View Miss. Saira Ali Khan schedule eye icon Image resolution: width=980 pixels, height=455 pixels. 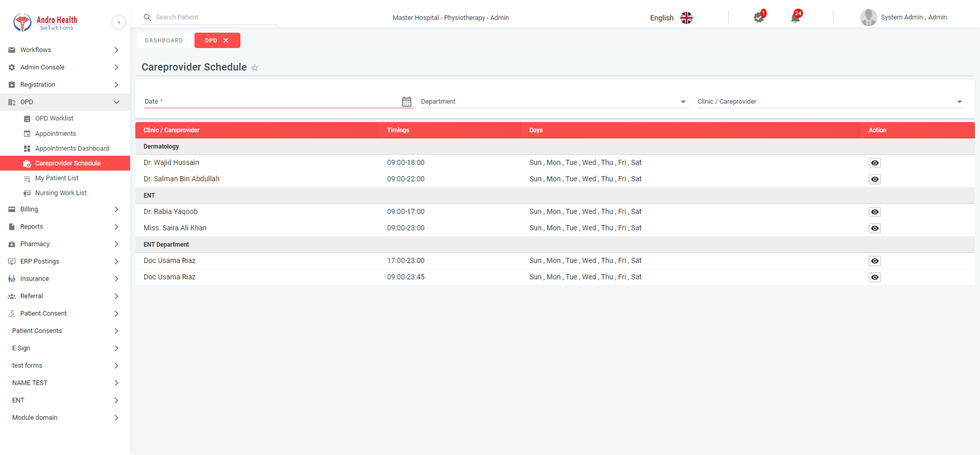pos(874,228)
